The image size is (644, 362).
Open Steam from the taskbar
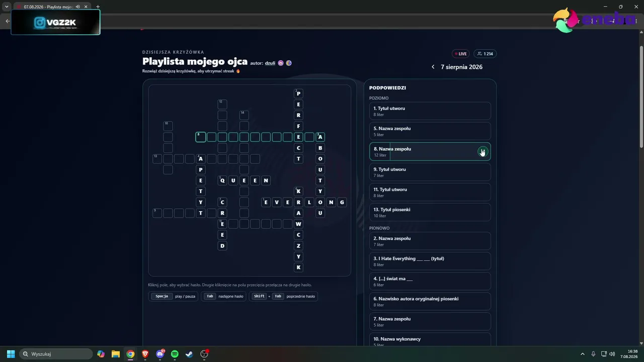click(189, 354)
